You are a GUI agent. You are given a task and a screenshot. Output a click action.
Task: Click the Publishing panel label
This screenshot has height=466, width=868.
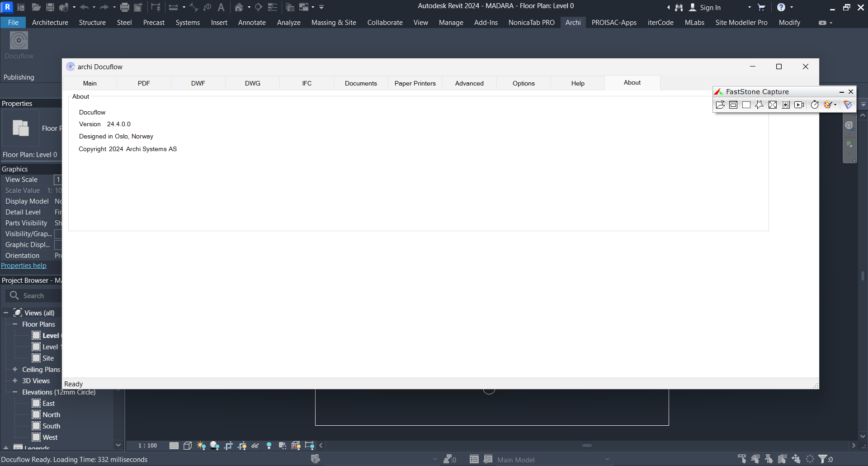click(x=19, y=77)
